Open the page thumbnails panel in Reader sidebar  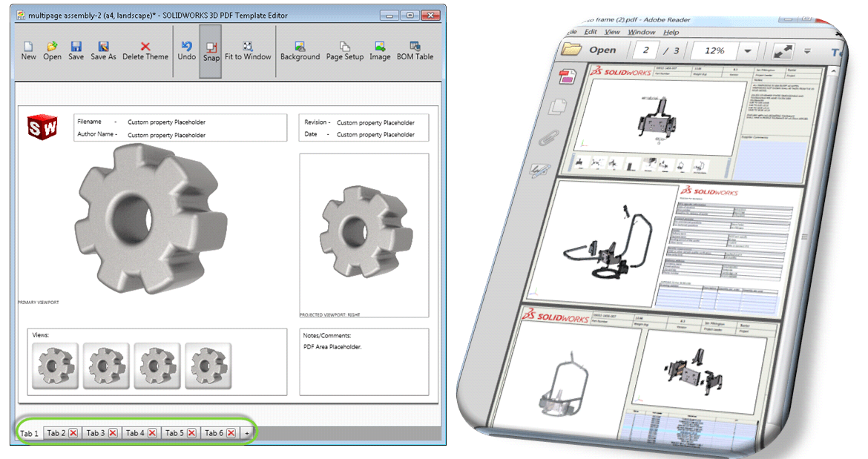[x=558, y=106]
